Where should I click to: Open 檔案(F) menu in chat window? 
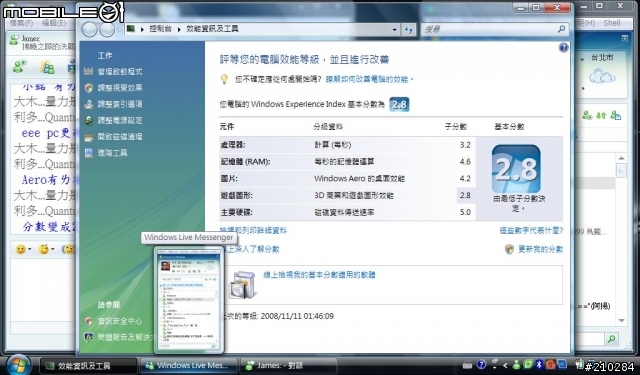coord(21,23)
